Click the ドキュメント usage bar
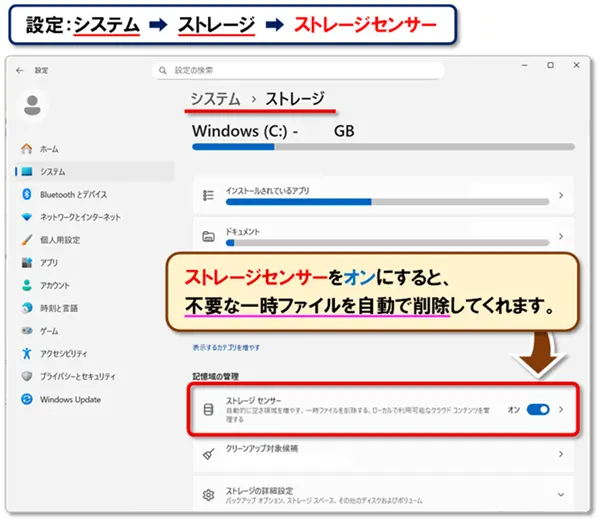Viewport: 600px width, 522px height. [x=388, y=243]
